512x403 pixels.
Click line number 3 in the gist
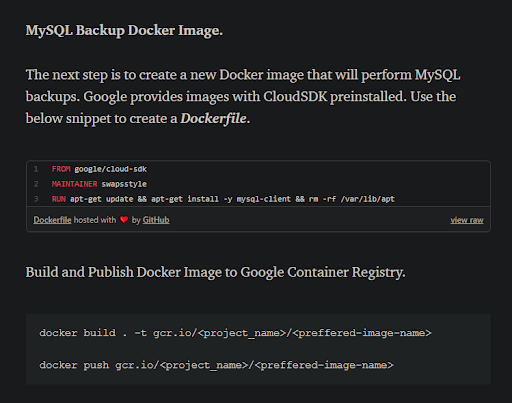[36, 199]
